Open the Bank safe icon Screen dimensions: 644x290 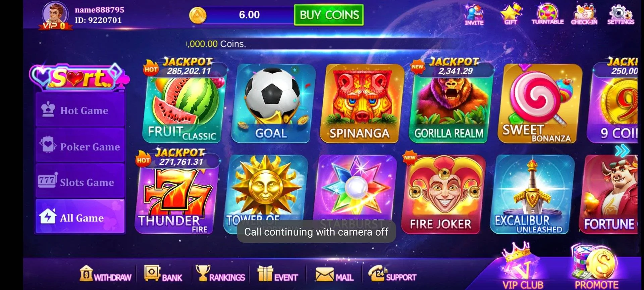tap(163, 274)
